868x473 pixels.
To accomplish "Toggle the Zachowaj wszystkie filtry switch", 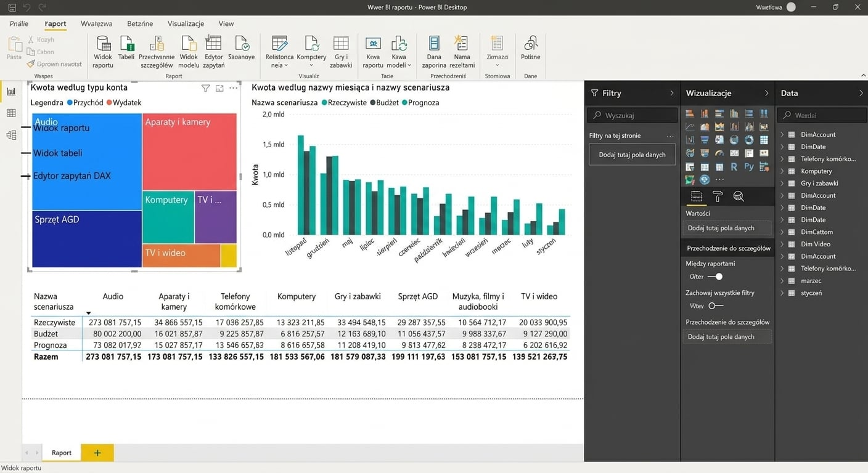I will pyautogui.click(x=715, y=305).
